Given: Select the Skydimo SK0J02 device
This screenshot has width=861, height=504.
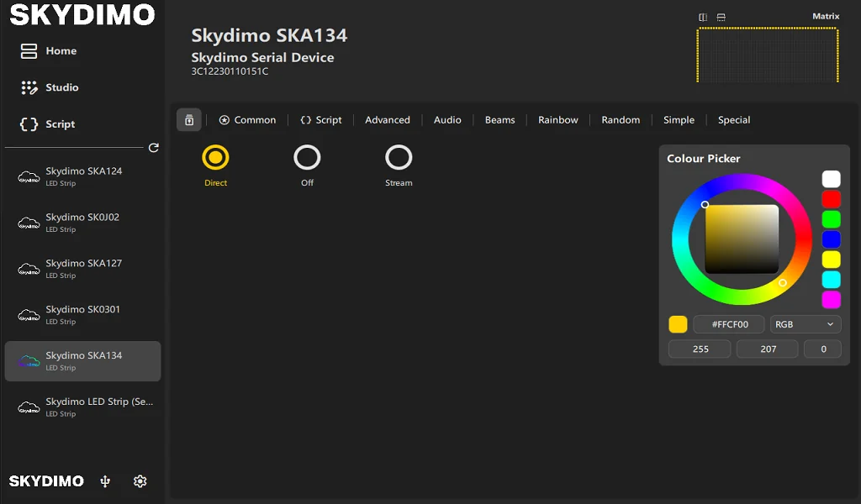Looking at the screenshot, I should point(82,222).
